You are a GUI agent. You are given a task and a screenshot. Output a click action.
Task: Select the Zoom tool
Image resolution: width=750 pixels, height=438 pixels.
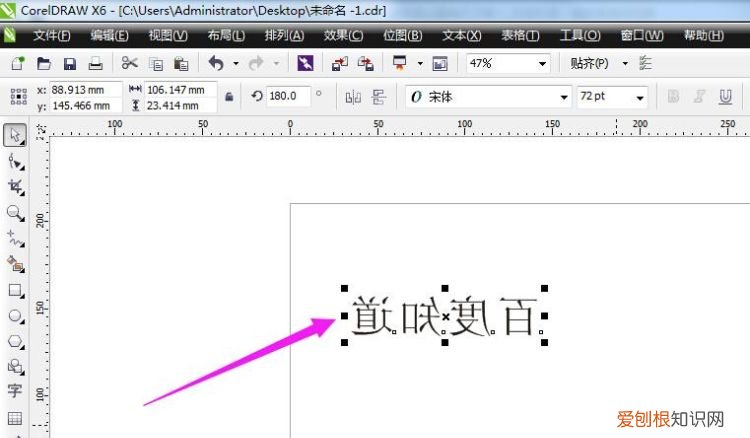tap(15, 213)
